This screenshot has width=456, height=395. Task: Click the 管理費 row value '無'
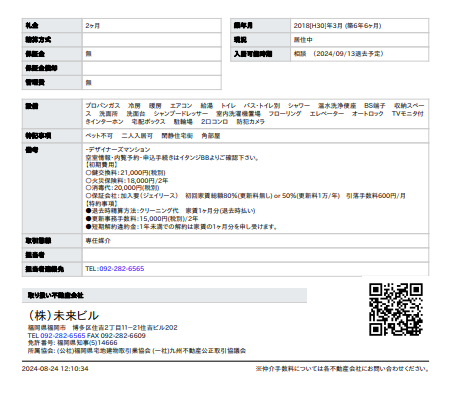tap(88, 82)
